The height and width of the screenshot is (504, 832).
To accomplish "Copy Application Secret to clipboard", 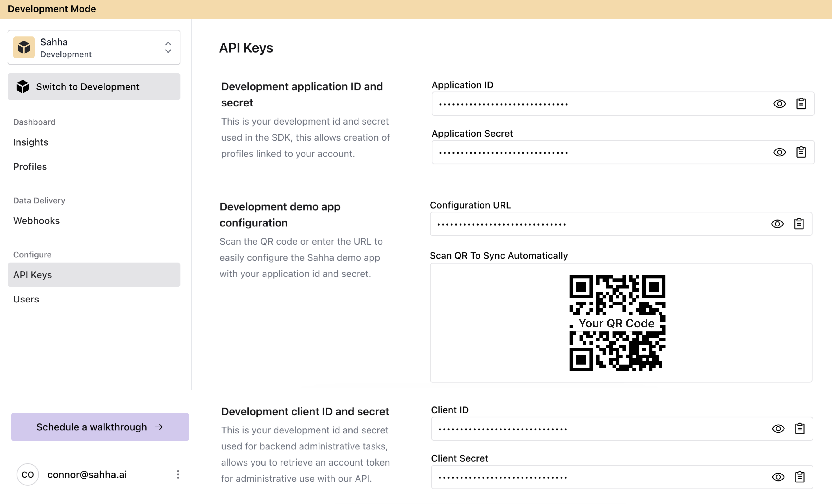I will point(801,152).
